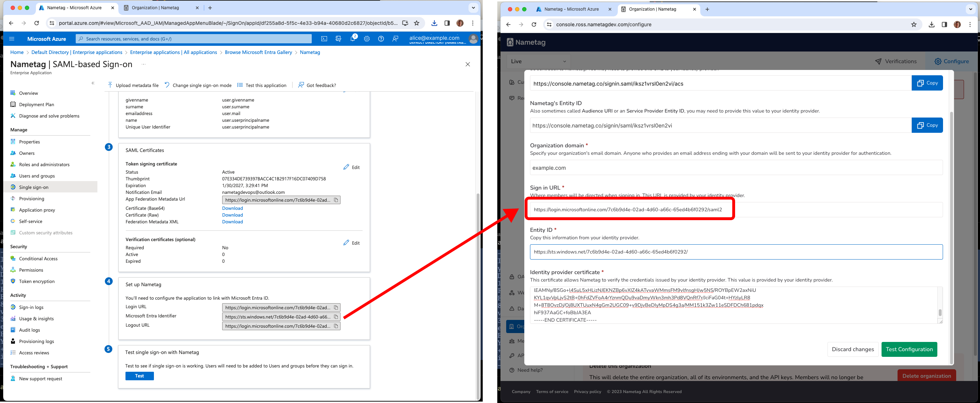The width and height of the screenshot is (980, 403).
Task: Focus Azure search resources box
Action: click(194, 39)
